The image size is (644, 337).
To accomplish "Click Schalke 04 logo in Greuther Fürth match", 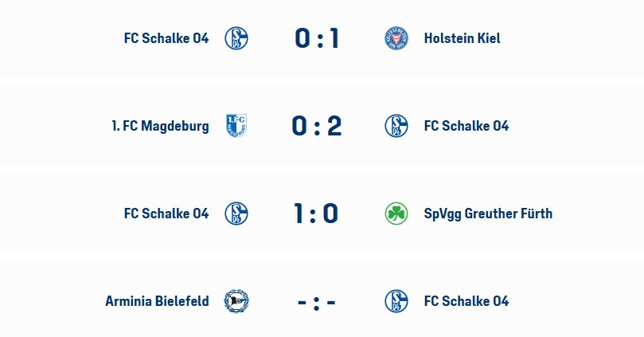I will coord(236,214).
